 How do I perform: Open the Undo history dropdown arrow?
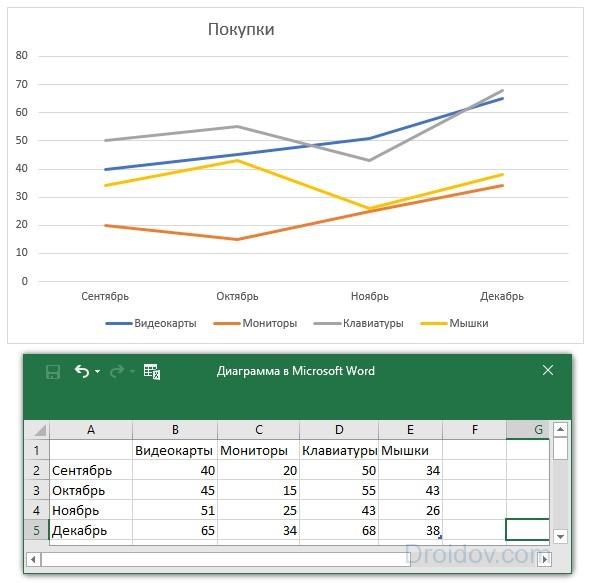coord(97,371)
